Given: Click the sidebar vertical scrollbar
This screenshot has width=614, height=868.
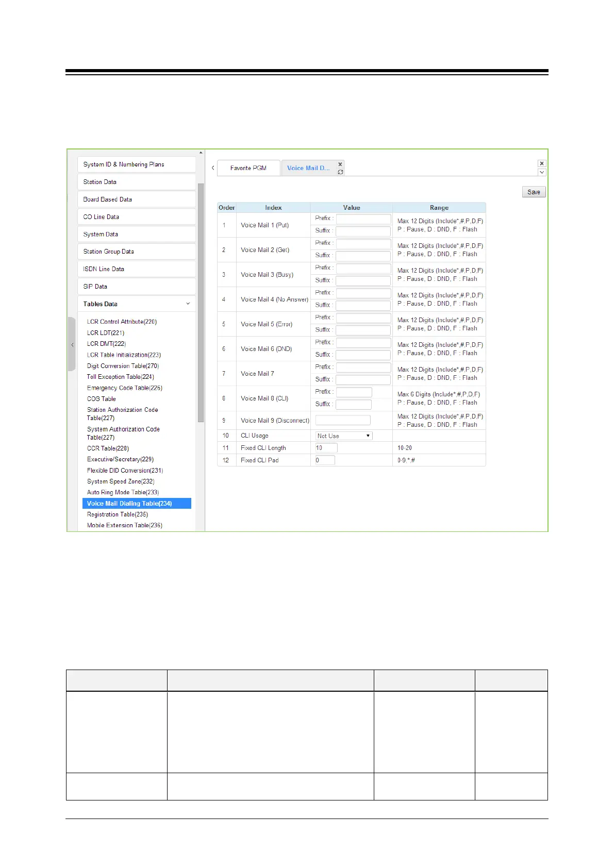Looking at the screenshot, I should tap(201, 303).
